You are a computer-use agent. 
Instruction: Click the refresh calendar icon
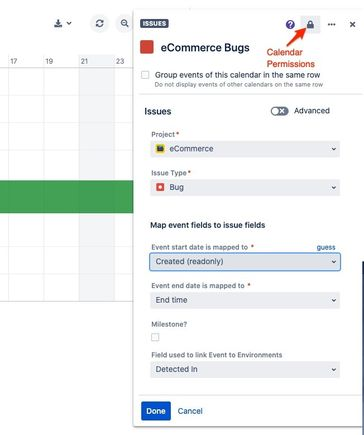pyautogui.click(x=99, y=23)
